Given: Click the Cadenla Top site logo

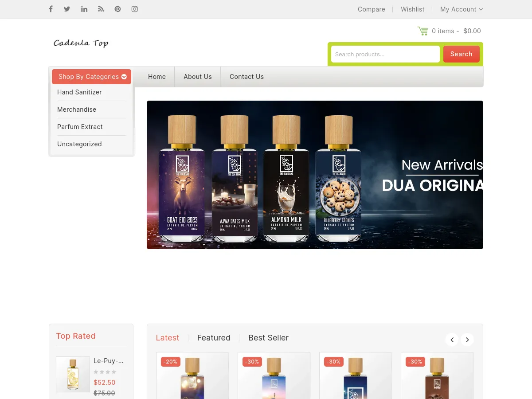Looking at the screenshot, I should [x=81, y=43].
